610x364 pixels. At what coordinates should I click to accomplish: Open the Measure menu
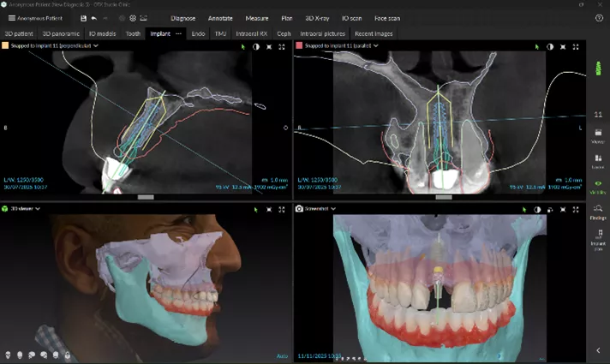click(x=256, y=18)
